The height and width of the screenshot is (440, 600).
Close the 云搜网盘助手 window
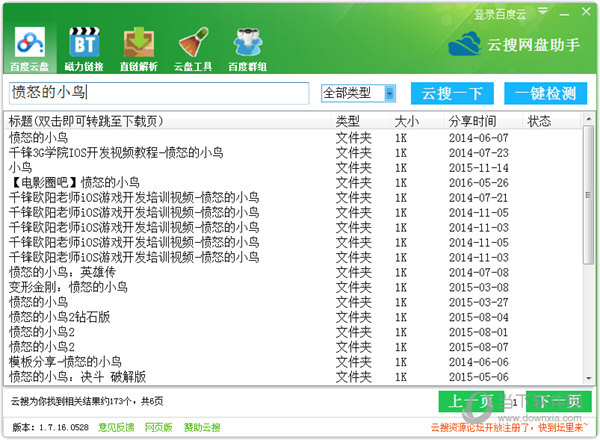point(586,12)
